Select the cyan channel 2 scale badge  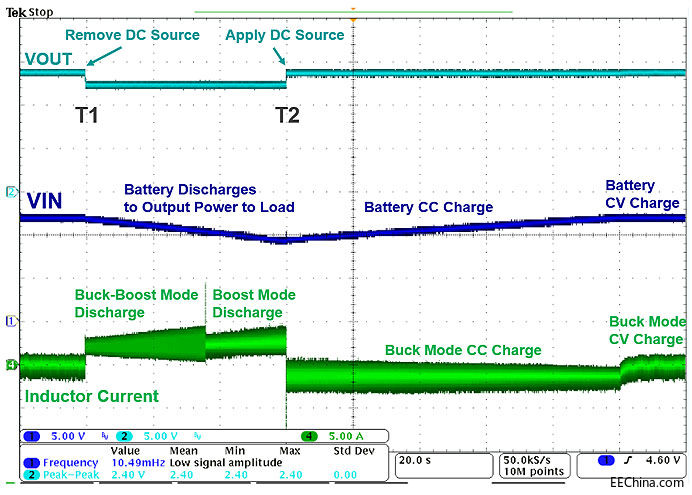point(124,436)
